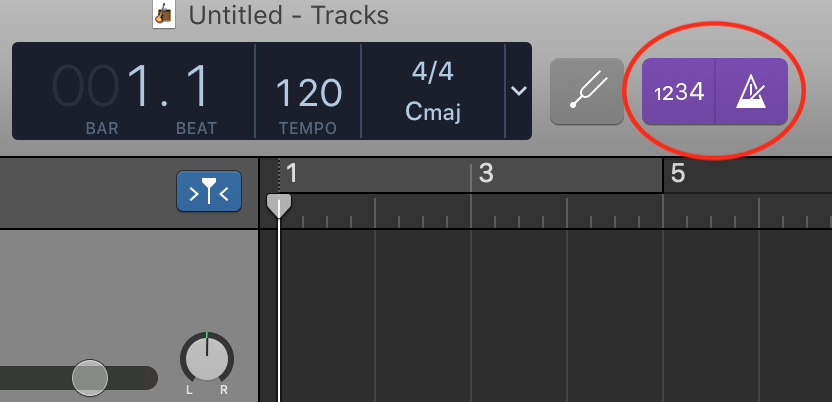832x402 pixels.
Task: Click the track pan knob
Action: (x=207, y=358)
